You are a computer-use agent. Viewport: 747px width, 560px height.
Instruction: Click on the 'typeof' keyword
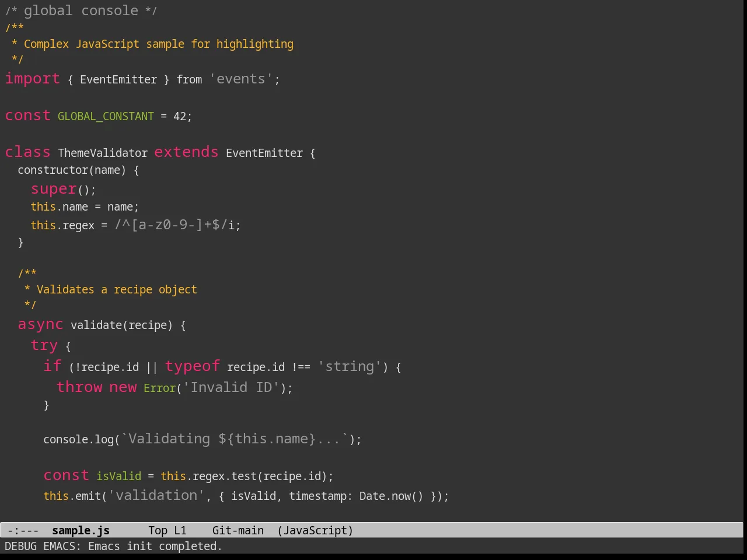[x=193, y=366]
